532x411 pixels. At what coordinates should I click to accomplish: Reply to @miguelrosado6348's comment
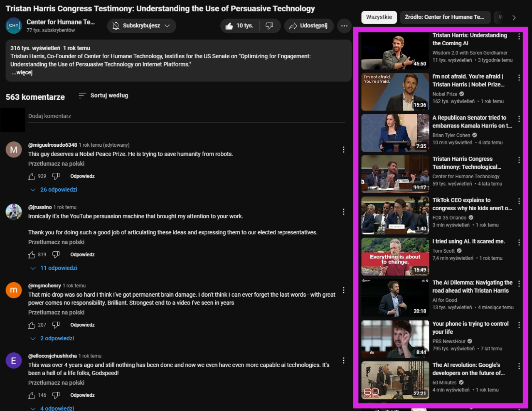point(82,176)
